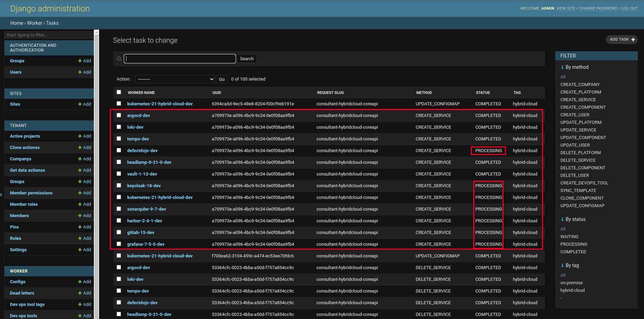Open the Change Password link
Viewport: 644px width, 319px height.
(598, 9)
